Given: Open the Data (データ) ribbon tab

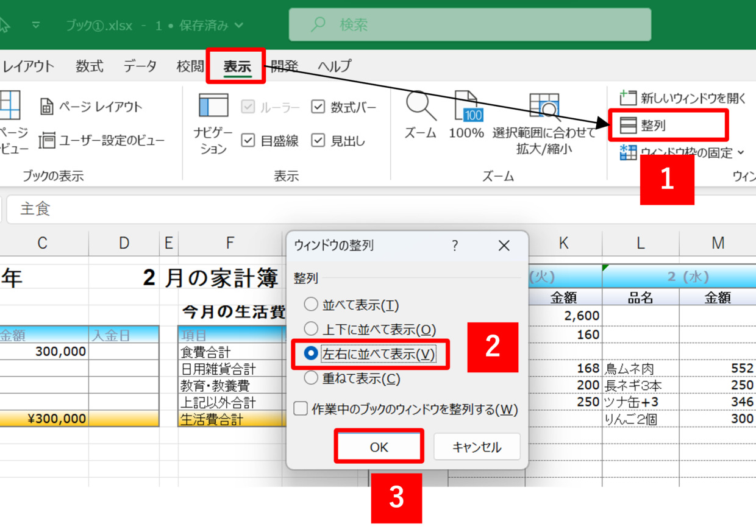Looking at the screenshot, I should point(140,66).
